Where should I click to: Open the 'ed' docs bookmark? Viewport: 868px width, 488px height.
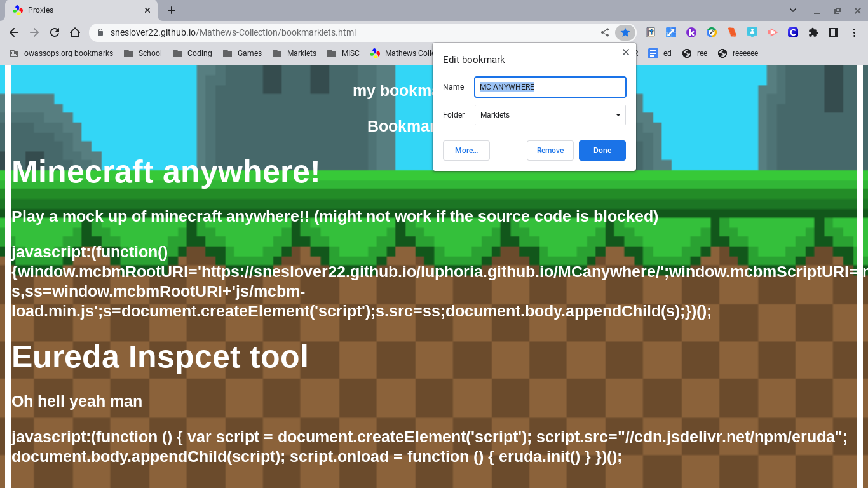[660, 53]
